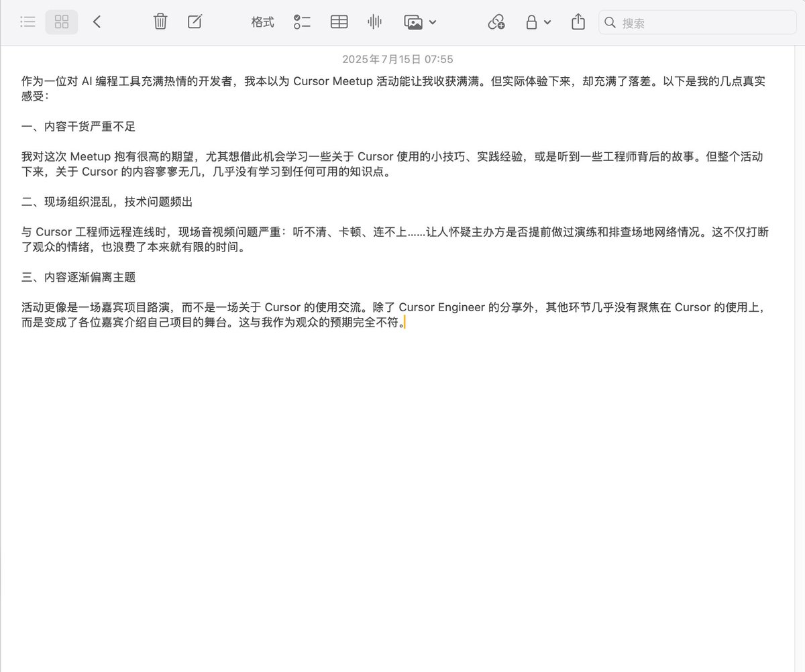Lock the note with padlock icon
Viewport: 805px width, 672px height.
coord(531,22)
